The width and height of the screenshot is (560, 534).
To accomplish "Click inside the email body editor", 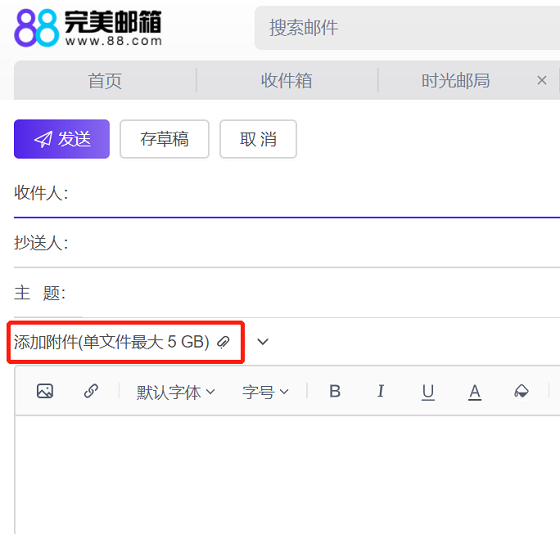I will pos(288,475).
